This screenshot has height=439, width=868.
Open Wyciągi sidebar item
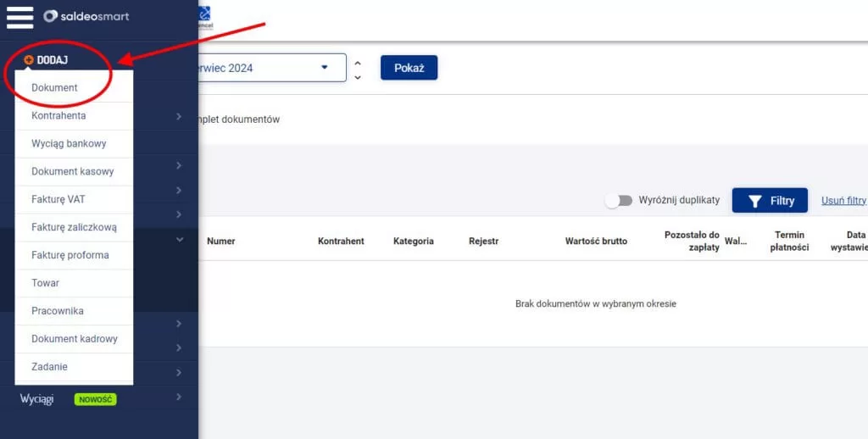pyautogui.click(x=37, y=398)
